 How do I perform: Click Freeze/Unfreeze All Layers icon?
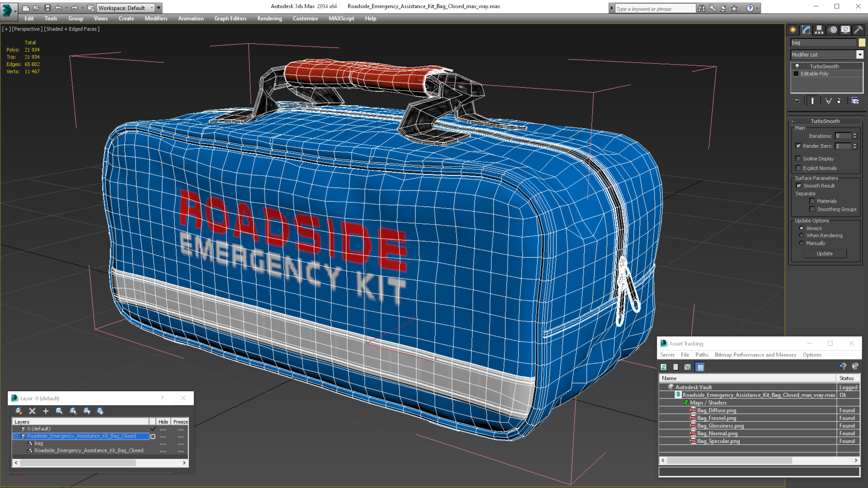[100, 411]
